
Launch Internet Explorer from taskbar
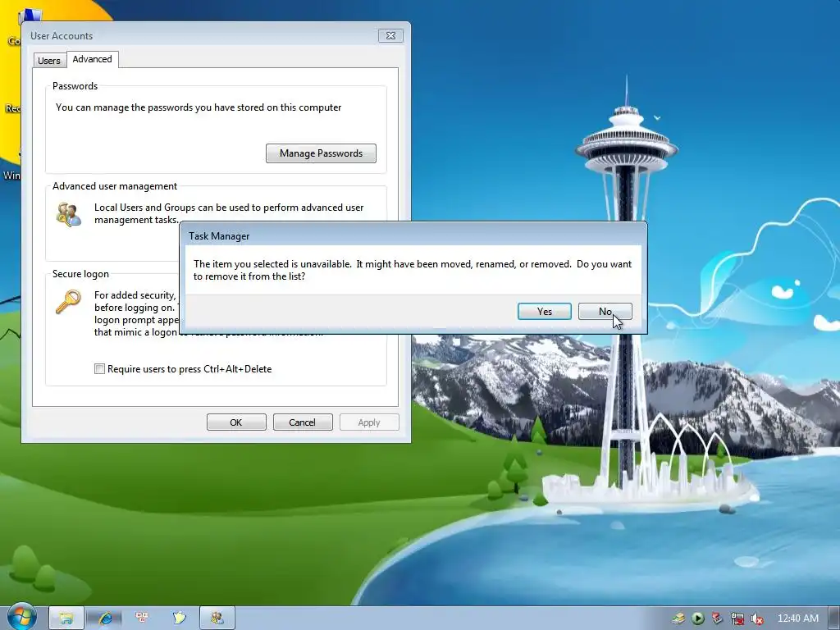(105, 619)
